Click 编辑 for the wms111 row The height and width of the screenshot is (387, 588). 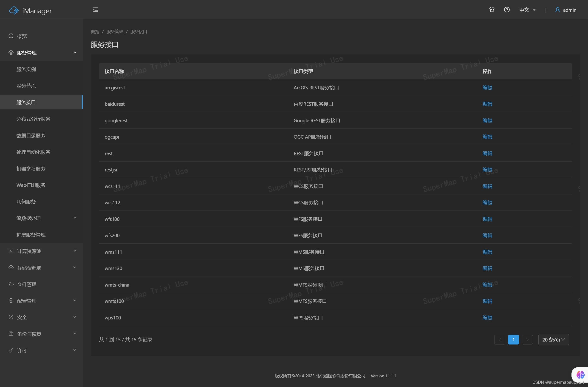[x=487, y=252]
